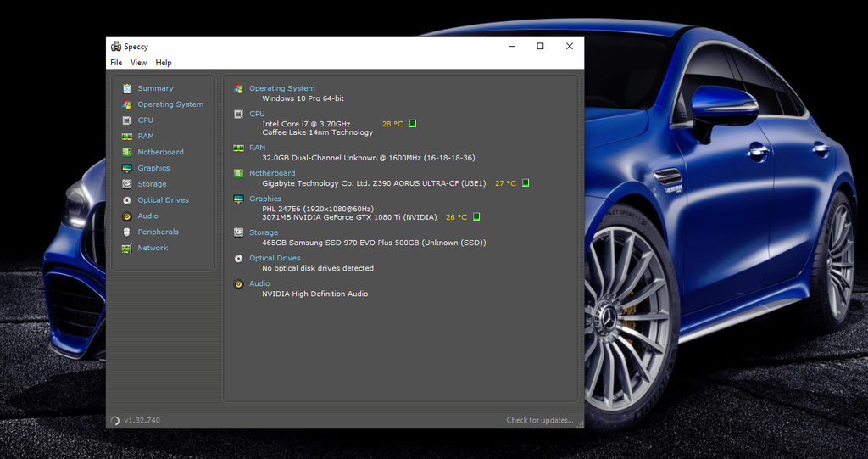868x459 pixels.
Task: Click the RAM stick icon in sidebar
Action: click(x=127, y=137)
